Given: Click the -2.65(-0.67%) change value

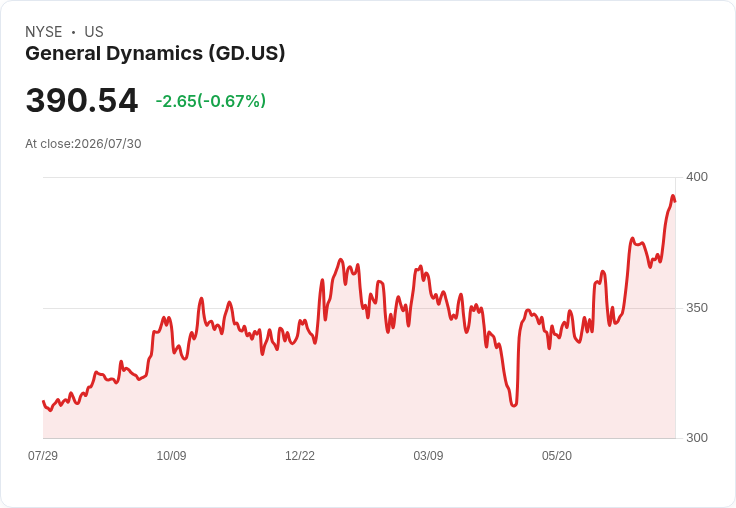Looking at the screenshot, I should [x=211, y=101].
